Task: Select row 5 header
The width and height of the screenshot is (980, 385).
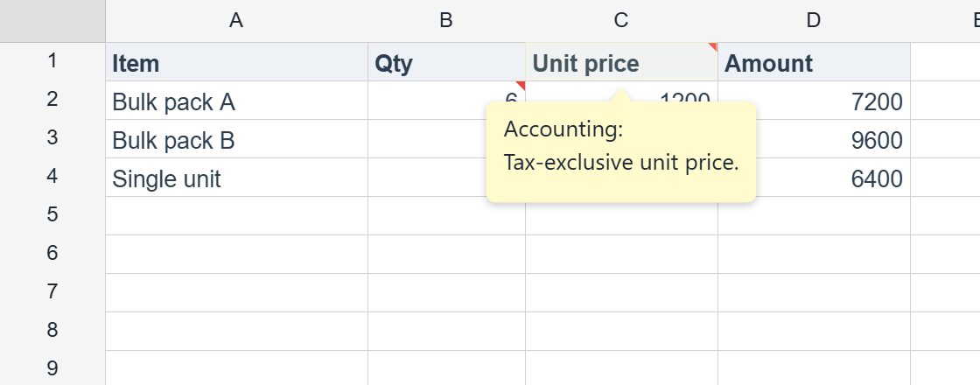Action: coord(52,215)
